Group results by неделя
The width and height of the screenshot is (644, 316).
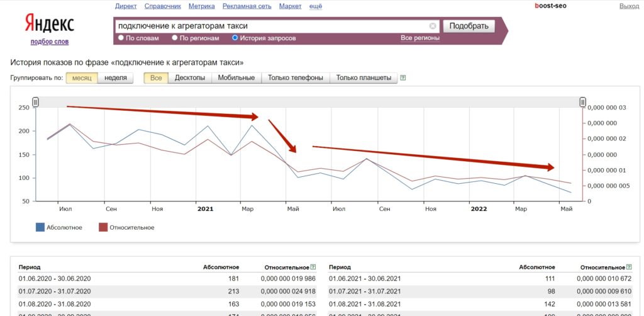tap(116, 77)
